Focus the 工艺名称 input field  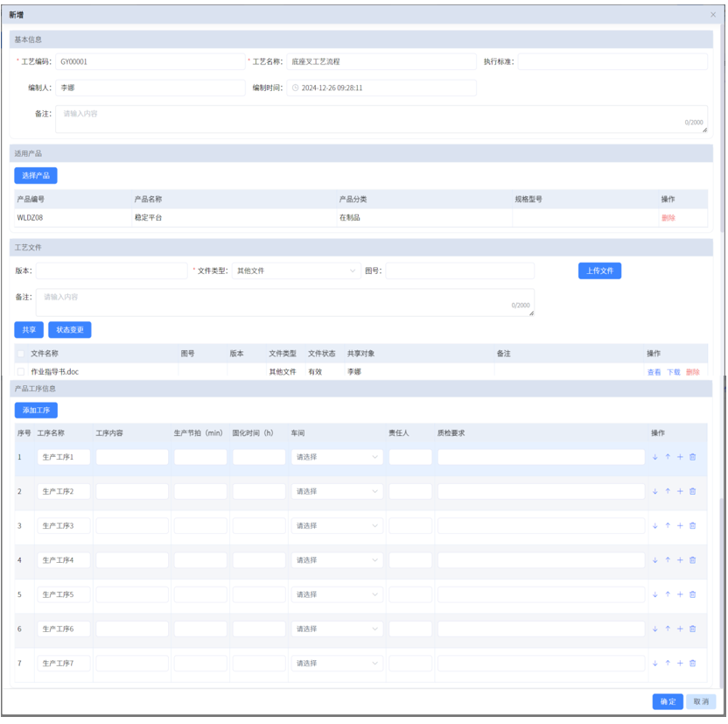381,62
